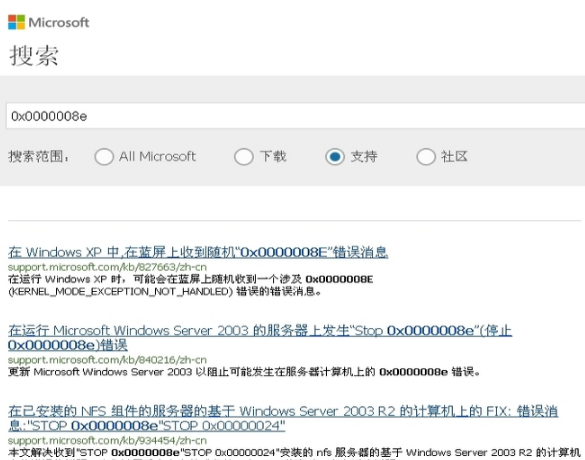The height and width of the screenshot is (460, 585).
Task: Click the 支持 label text
Action: tap(364, 157)
